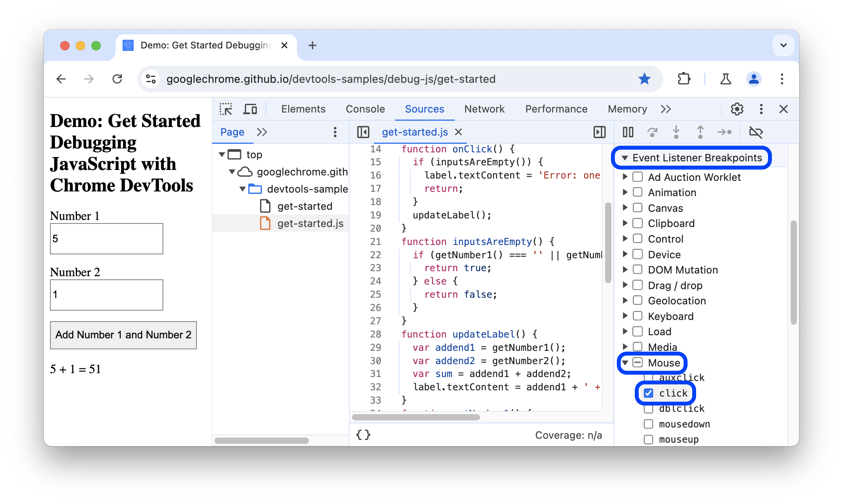Viewport: 843px width, 504px height.
Task: Click the step out icon in debugger toolbar
Action: pyautogui.click(x=700, y=132)
